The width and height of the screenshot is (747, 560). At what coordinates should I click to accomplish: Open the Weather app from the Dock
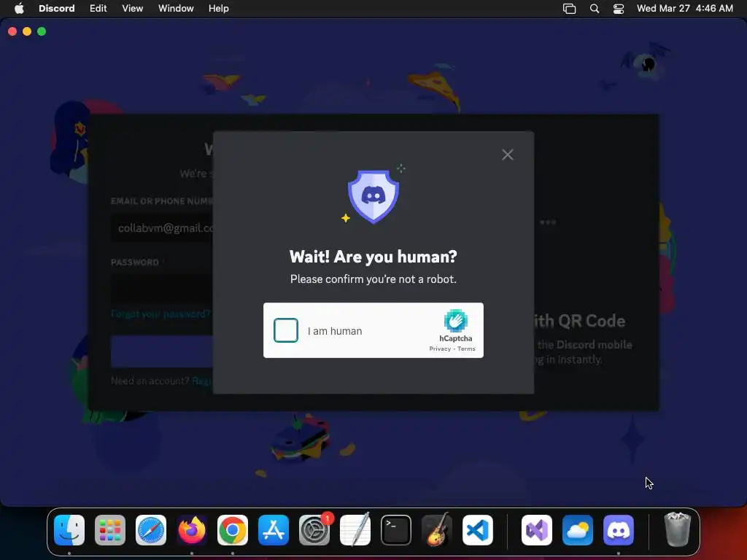pos(578,530)
